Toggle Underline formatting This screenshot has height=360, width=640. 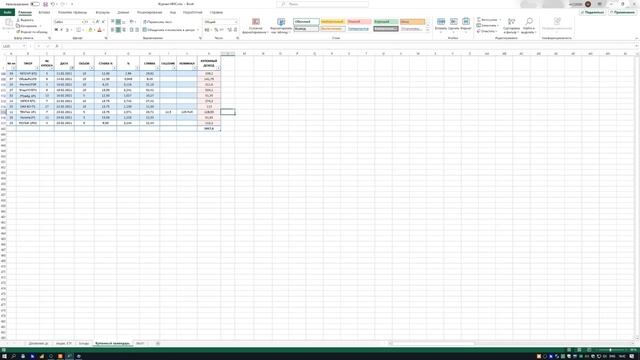[67, 30]
